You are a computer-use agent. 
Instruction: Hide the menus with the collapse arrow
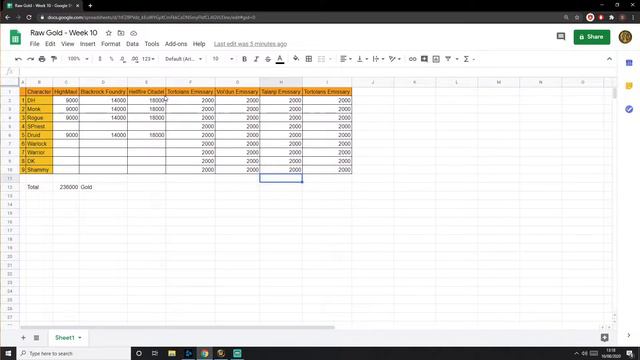tap(609, 59)
